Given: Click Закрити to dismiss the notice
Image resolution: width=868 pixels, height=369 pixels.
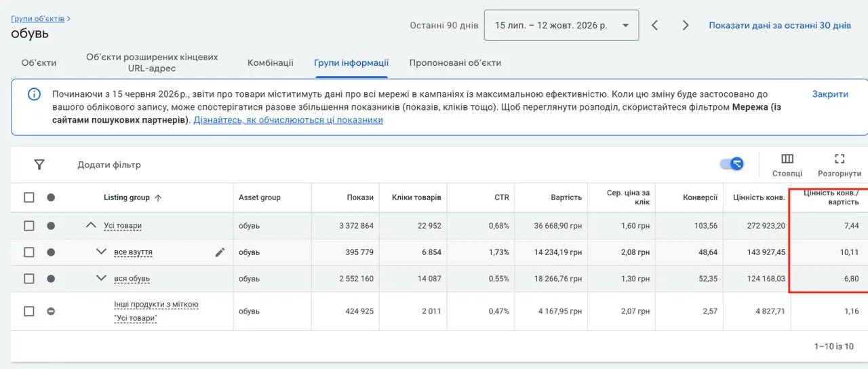Looking at the screenshot, I should 830,94.
